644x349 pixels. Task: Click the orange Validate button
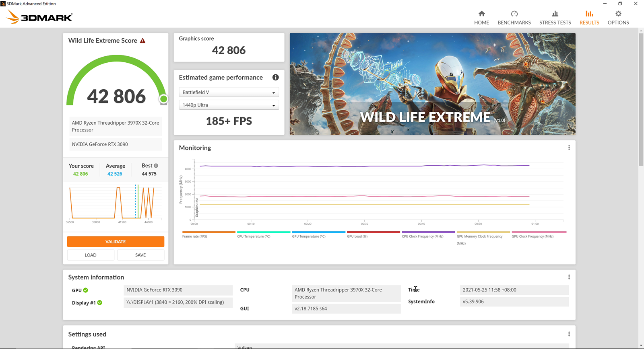coord(116,241)
